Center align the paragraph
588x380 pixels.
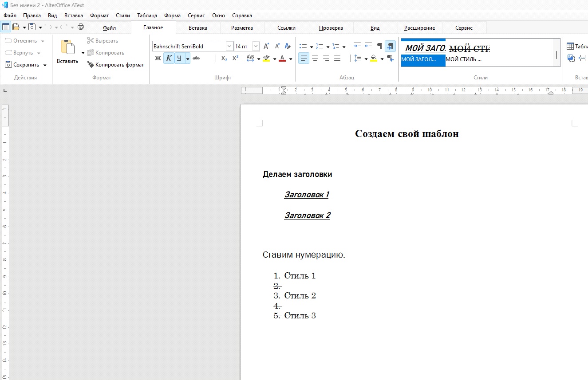[x=315, y=58]
